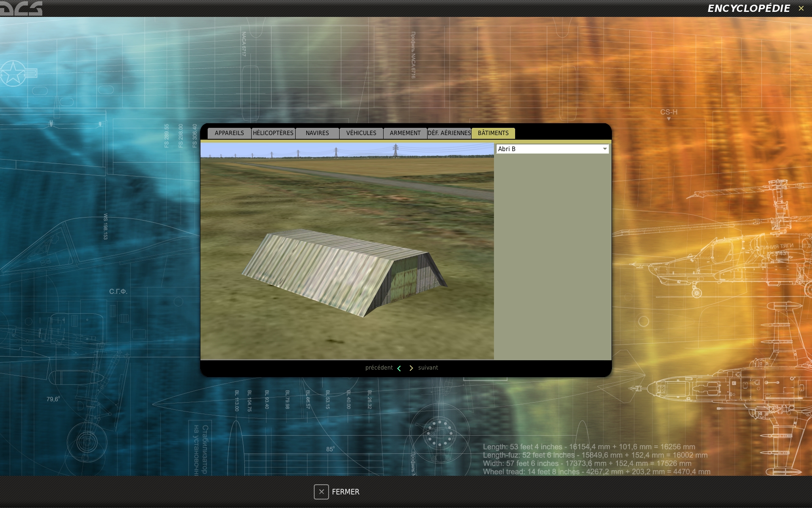Open the APPAREILS tab
Screen dimensions: 812x508
pos(229,133)
